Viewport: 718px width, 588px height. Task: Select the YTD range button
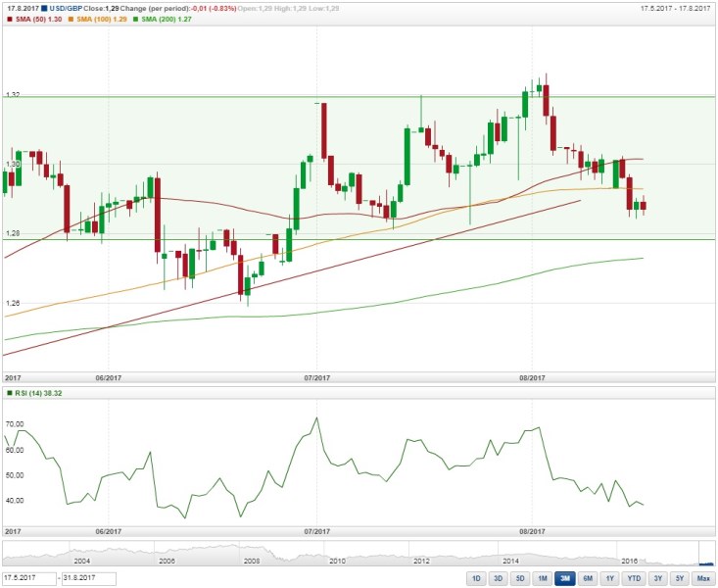pos(634,579)
